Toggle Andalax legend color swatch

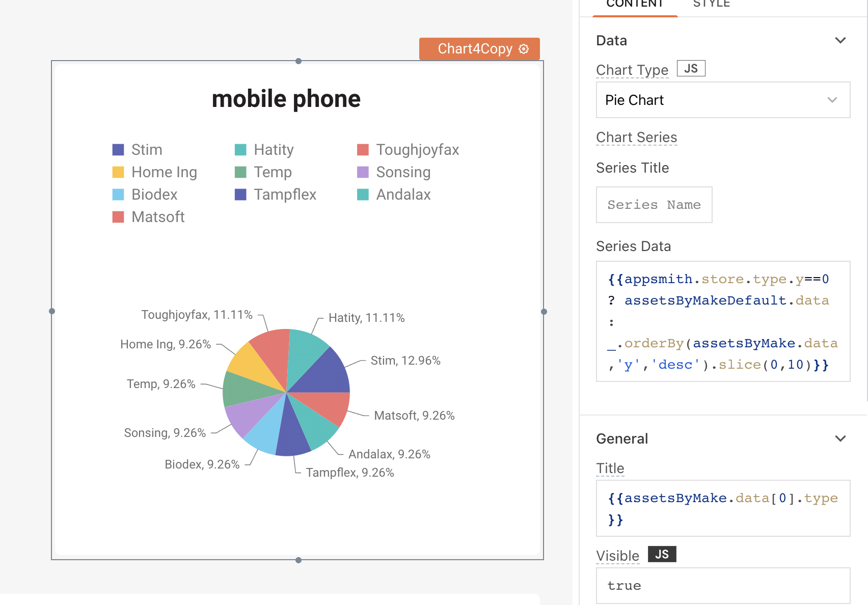[x=363, y=195]
